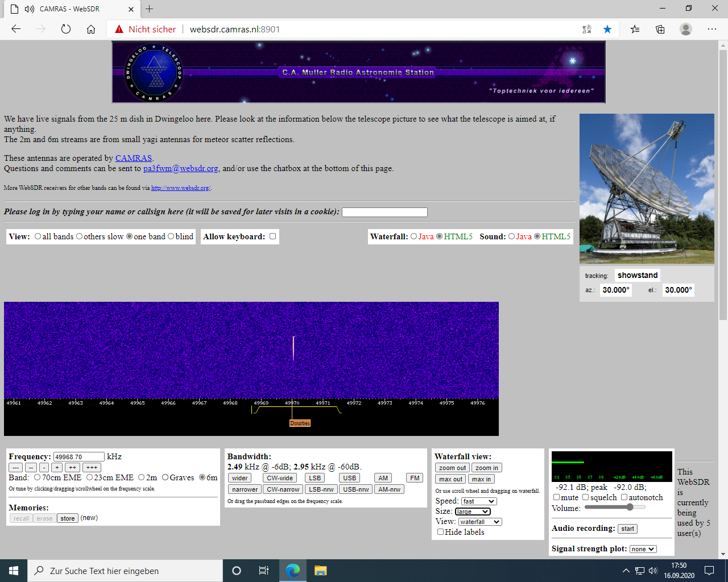Select USB modulation mode
Image resolution: width=728 pixels, height=582 pixels.
coord(350,478)
